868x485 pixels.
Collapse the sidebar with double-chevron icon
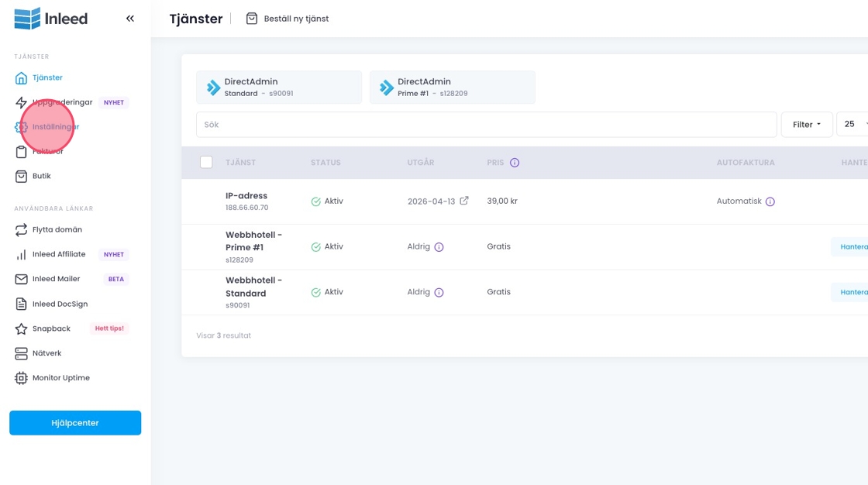click(130, 19)
